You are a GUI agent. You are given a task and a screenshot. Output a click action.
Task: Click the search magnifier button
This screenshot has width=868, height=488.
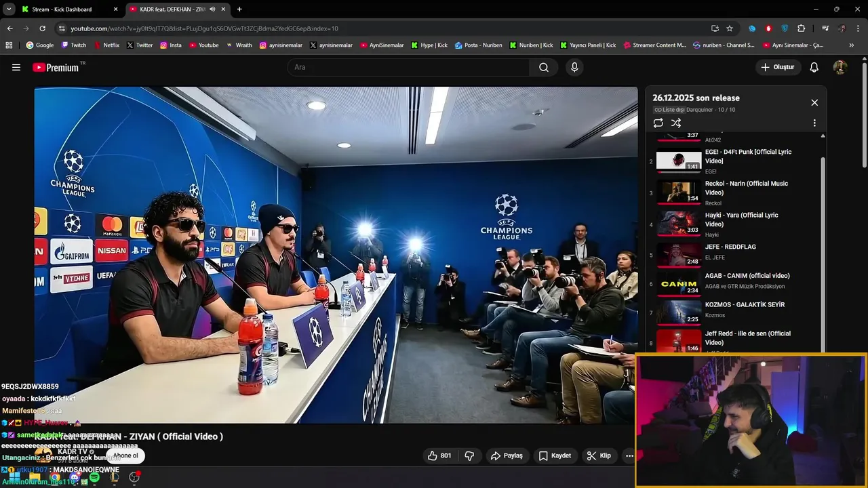[544, 67]
